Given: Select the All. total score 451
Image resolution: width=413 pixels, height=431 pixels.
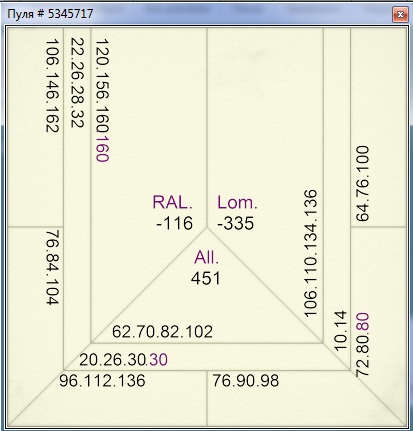Looking at the screenshot, I should click(206, 279).
